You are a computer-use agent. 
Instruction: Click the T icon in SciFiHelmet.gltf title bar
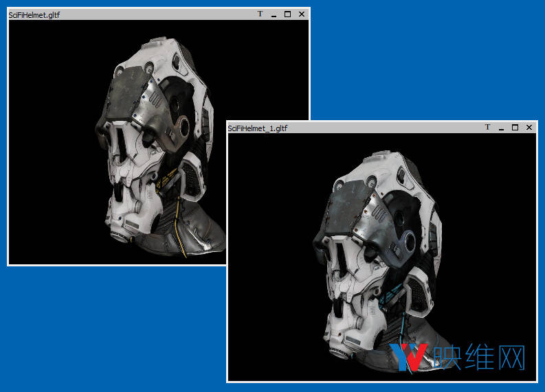(x=260, y=14)
